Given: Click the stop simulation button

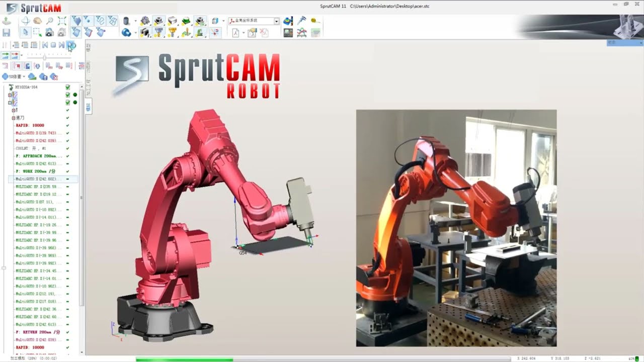Looking at the screenshot, I should click(53, 45).
